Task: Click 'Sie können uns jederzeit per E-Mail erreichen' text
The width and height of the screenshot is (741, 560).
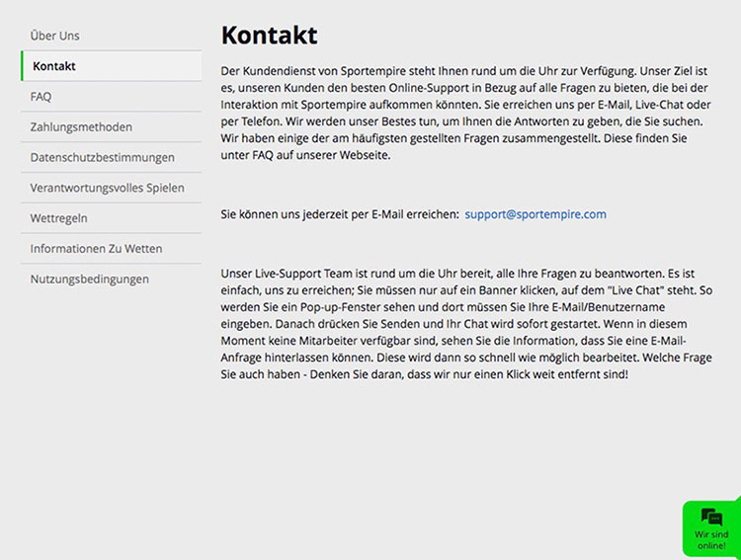Action: 340,214
